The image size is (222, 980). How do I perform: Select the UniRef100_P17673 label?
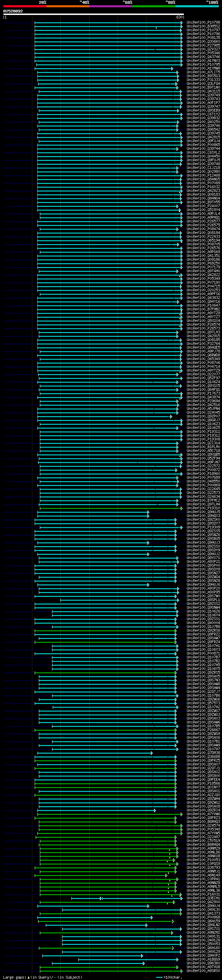tap(203, 394)
